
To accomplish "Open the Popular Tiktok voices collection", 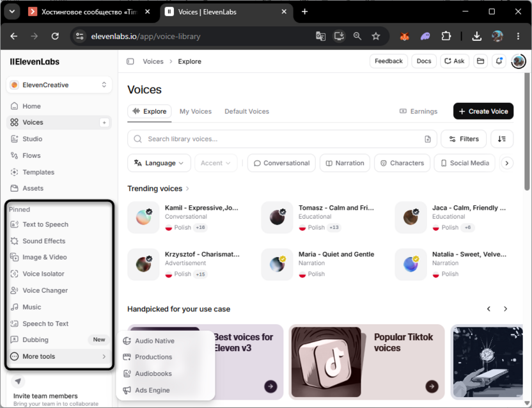I will [x=366, y=362].
